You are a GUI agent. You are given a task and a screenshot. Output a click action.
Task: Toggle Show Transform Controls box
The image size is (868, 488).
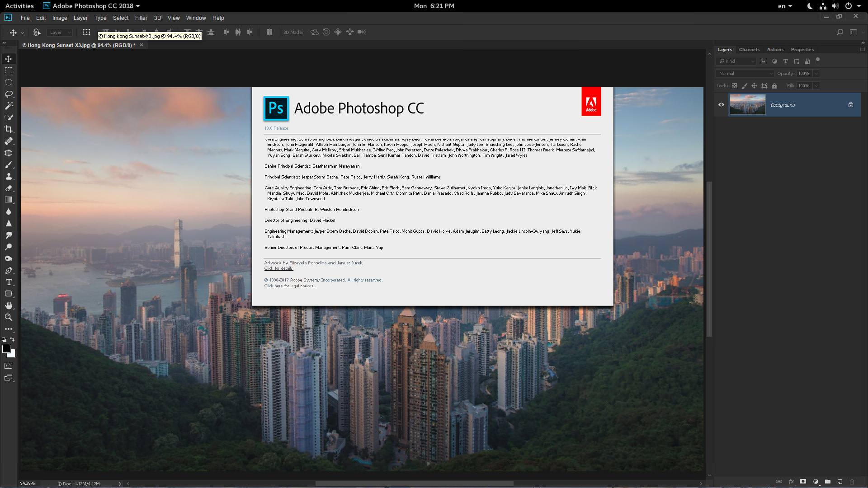click(x=86, y=32)
